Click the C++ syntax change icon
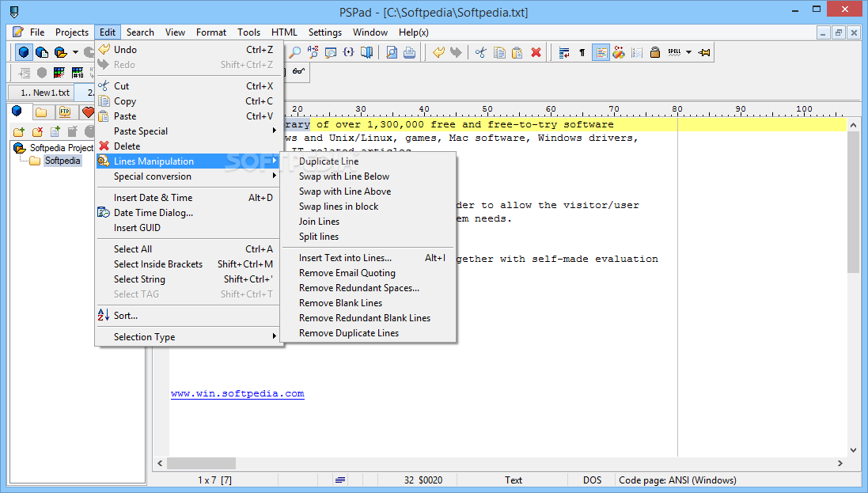This screenshot has width=868, height=493. point(619,52)
